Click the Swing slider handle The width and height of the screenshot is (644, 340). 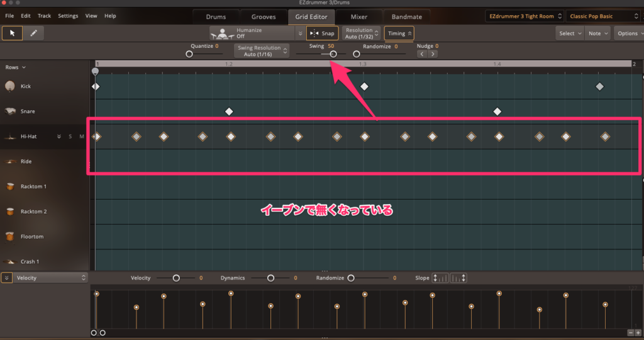pyautogui.click(x=333, y=54)
